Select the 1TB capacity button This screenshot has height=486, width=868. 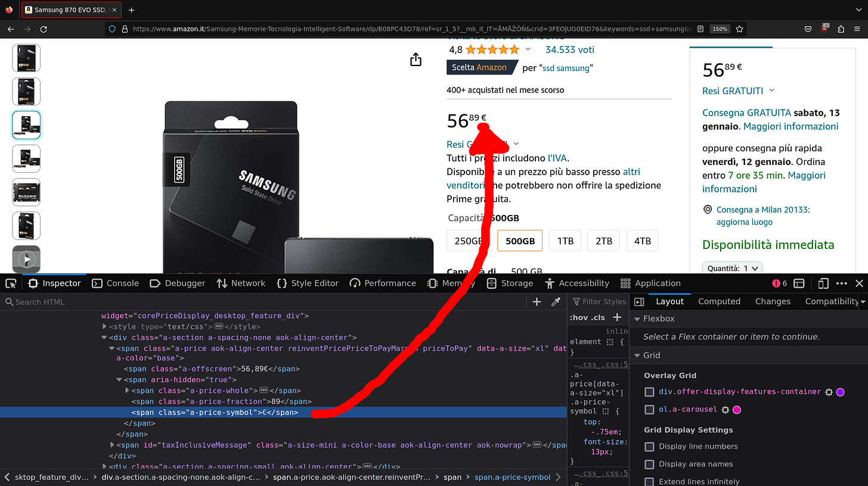[565, 241]
